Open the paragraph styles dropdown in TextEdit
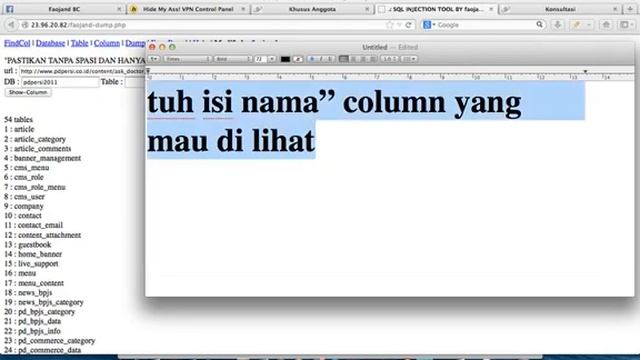The width and height of the screenshot is (640, 360). [x=154, y=59]
